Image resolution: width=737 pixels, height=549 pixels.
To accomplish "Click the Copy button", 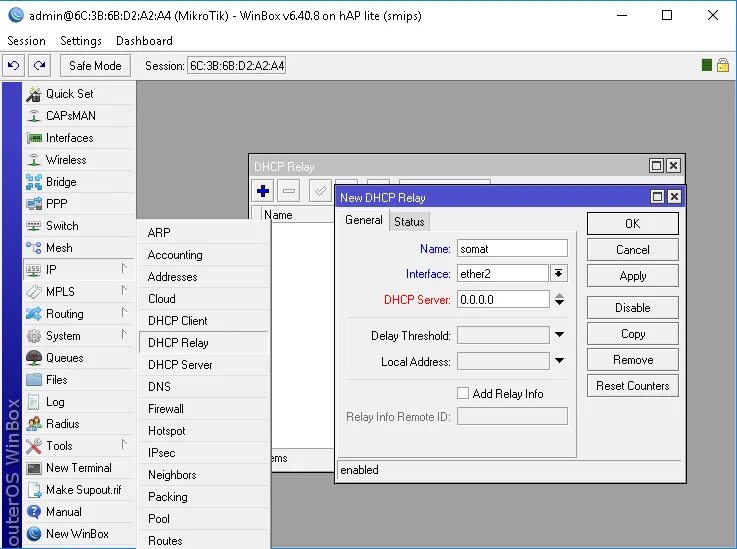I will [633, 334].
